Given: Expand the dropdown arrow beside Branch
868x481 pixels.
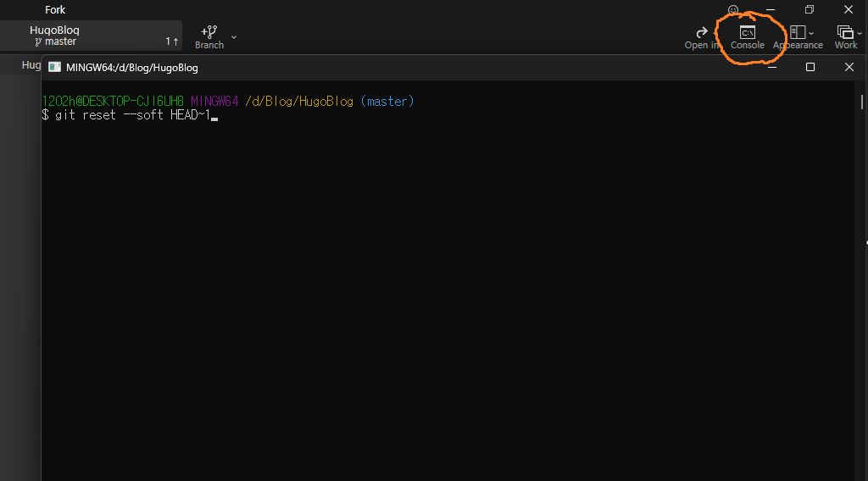Looking at the screenshot, I should [x=234, y=37].
